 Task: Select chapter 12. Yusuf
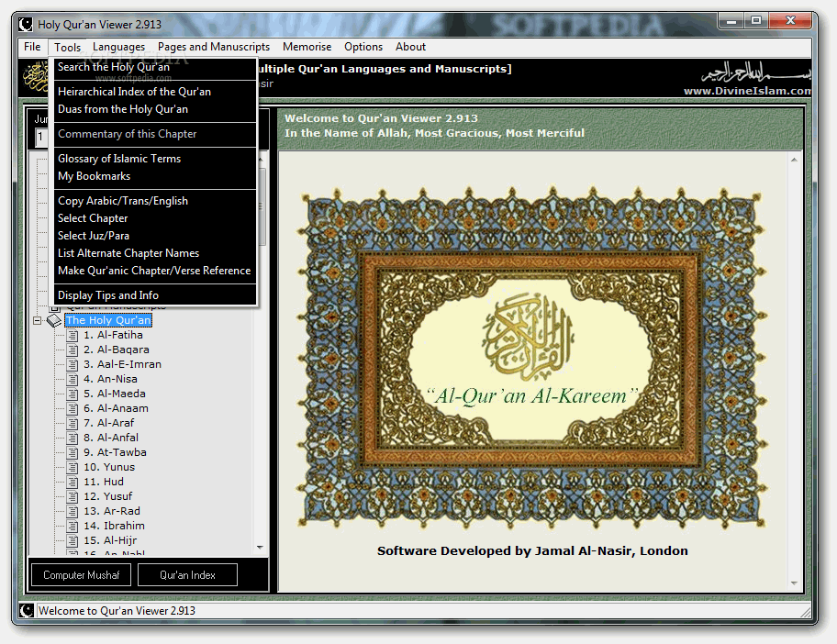(107, 496)
